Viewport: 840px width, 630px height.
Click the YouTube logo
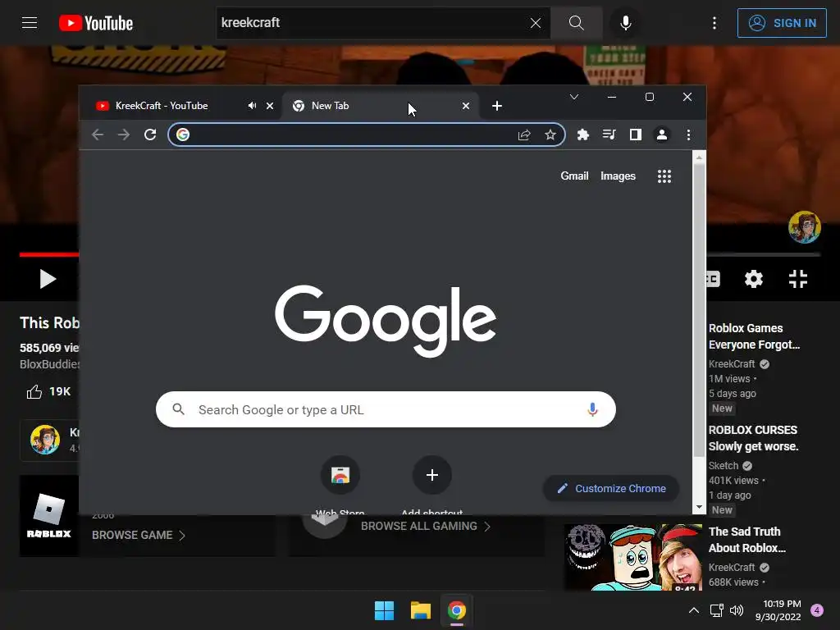(x=96, y=23)
